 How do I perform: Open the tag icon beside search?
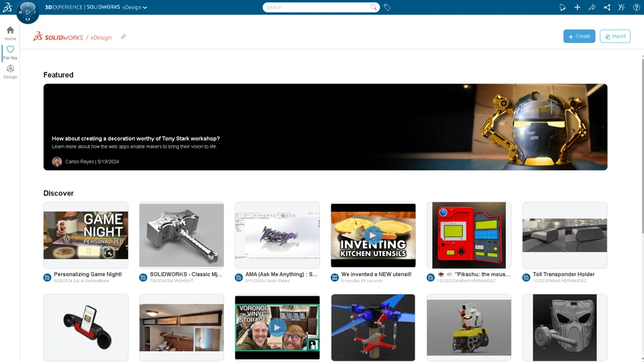tap(387, 7)
